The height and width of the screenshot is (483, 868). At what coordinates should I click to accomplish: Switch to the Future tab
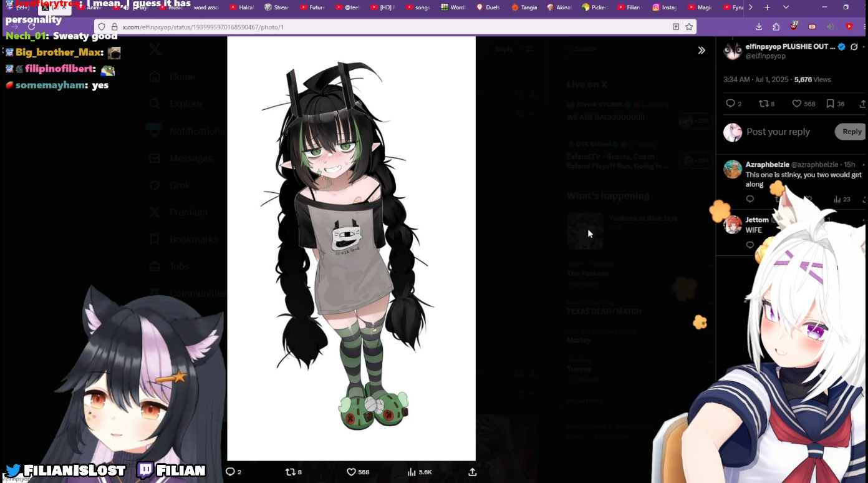[312, 7]
